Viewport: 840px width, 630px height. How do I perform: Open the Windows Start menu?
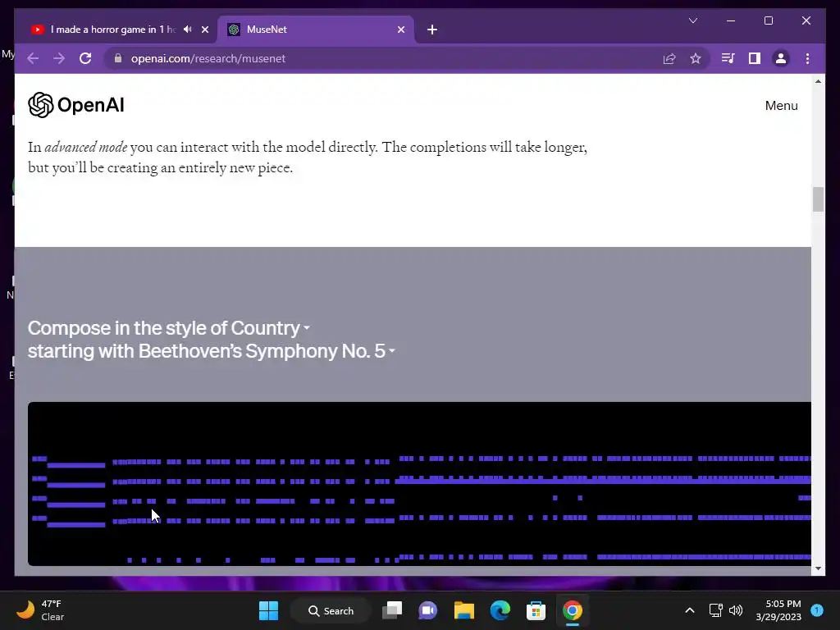coord(268,610)
